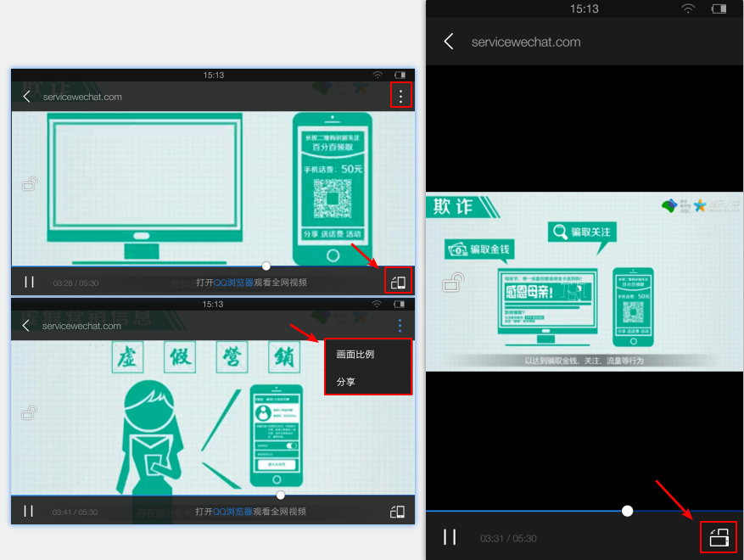
Task: Click QQ浏览器 link in top-left player
Action: click(x=233, y=283)
